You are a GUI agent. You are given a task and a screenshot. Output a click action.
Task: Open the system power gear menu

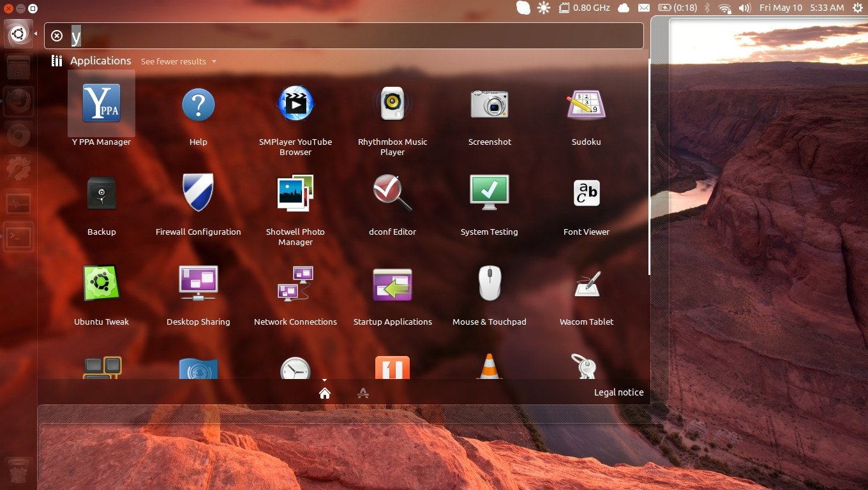pos(857,8)
